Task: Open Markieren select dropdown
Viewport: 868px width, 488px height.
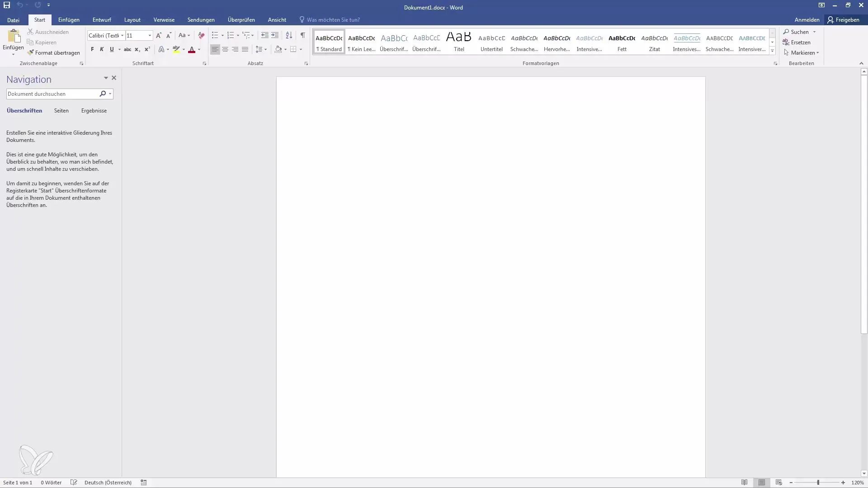Action: (801, 52)
